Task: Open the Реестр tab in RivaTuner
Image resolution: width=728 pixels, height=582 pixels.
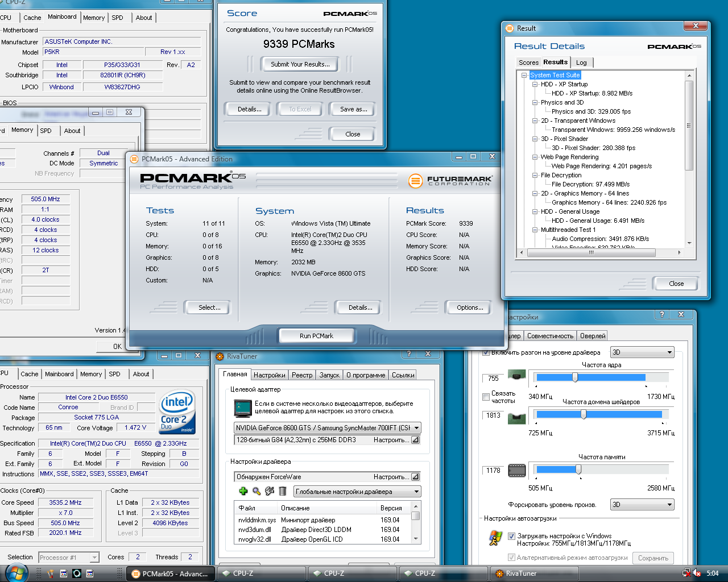Action: coord(302,375)
